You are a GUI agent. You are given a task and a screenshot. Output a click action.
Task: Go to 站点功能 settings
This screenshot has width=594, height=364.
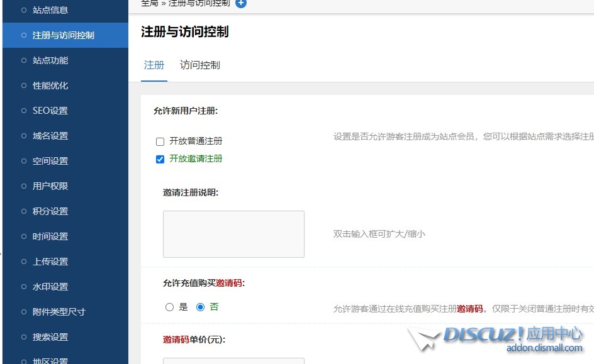50,60
